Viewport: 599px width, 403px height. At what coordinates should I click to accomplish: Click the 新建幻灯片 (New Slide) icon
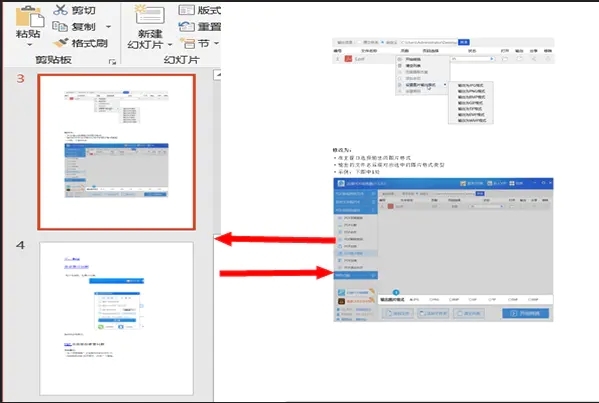150,15
